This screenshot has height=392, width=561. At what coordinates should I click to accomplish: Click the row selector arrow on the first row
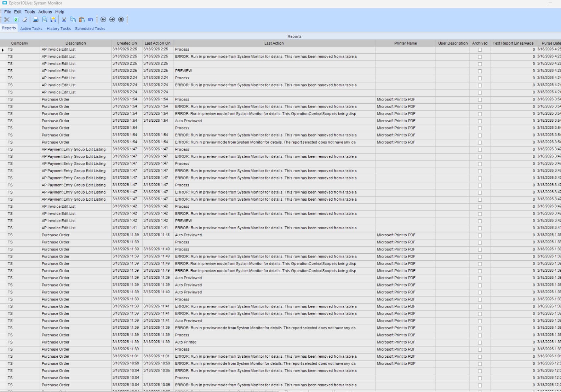(3, 50)
